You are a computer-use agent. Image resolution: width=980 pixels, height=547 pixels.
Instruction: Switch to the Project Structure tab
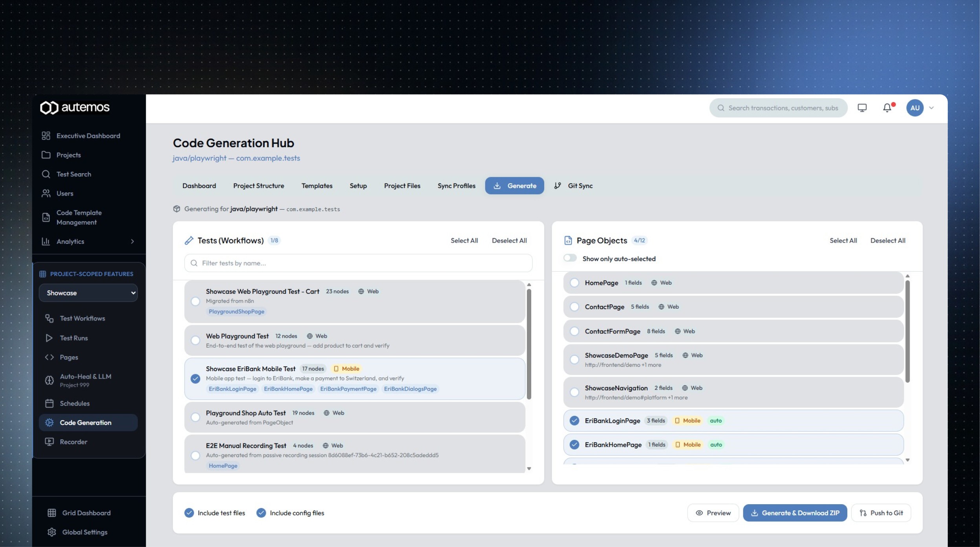pyautogui.click(x=258, y=186)
